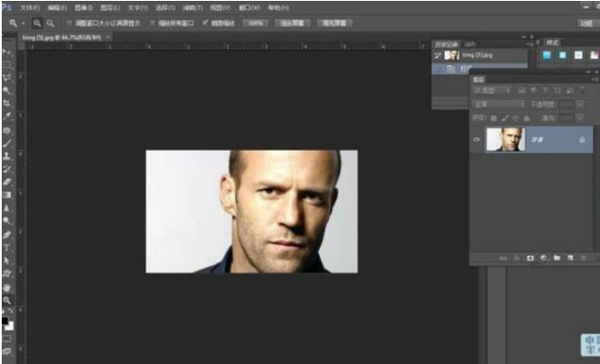Select the Horizontal Type tool
Image resolution: width=600 pixels, height=364 pixels.
(7, 247)
